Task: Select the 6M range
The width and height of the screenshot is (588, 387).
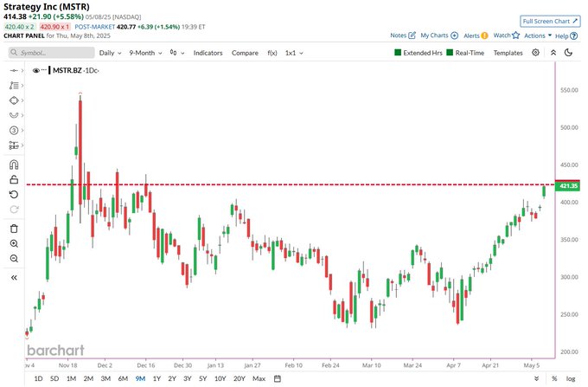Action: coord(123,378)
